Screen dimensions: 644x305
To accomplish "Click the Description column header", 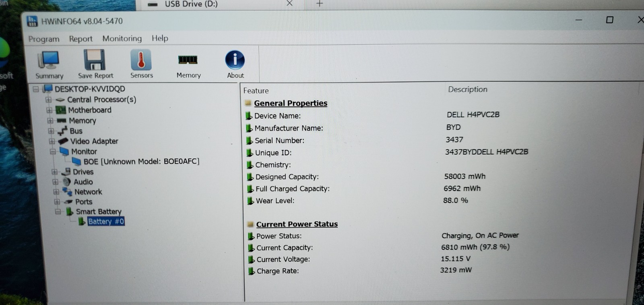I will tap(468, 89).
